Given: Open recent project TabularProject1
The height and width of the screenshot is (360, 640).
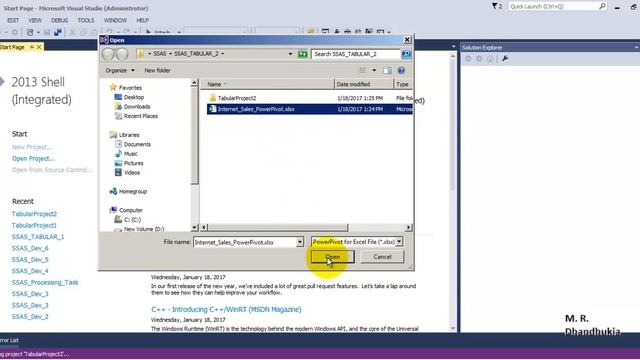Looking at the screenshot, I should tap(34, 225).
